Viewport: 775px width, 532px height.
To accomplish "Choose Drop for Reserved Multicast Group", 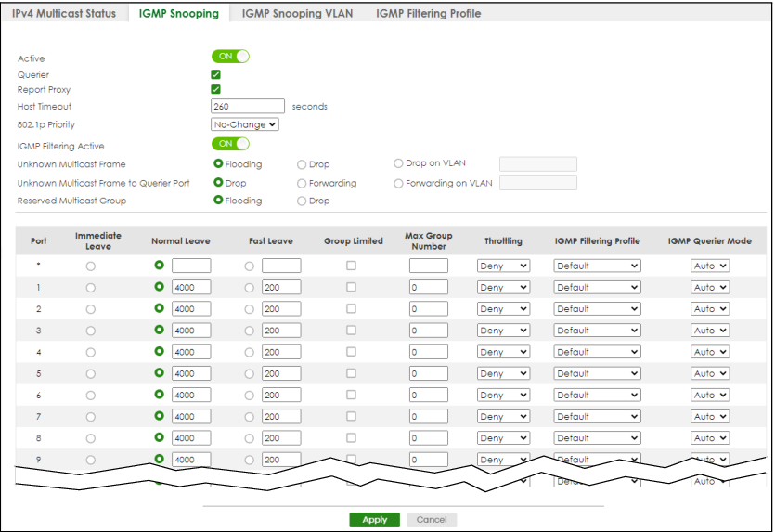I will [x=302, y=201].
